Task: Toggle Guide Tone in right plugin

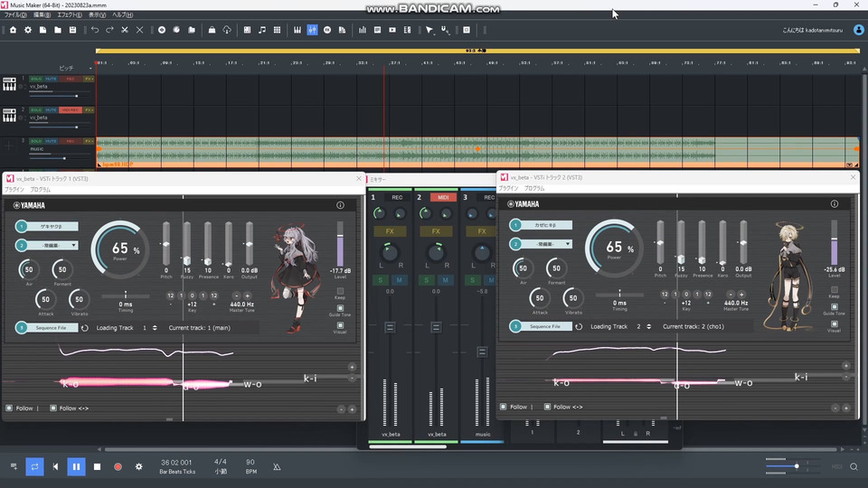Action: click(x=834, y=307)
